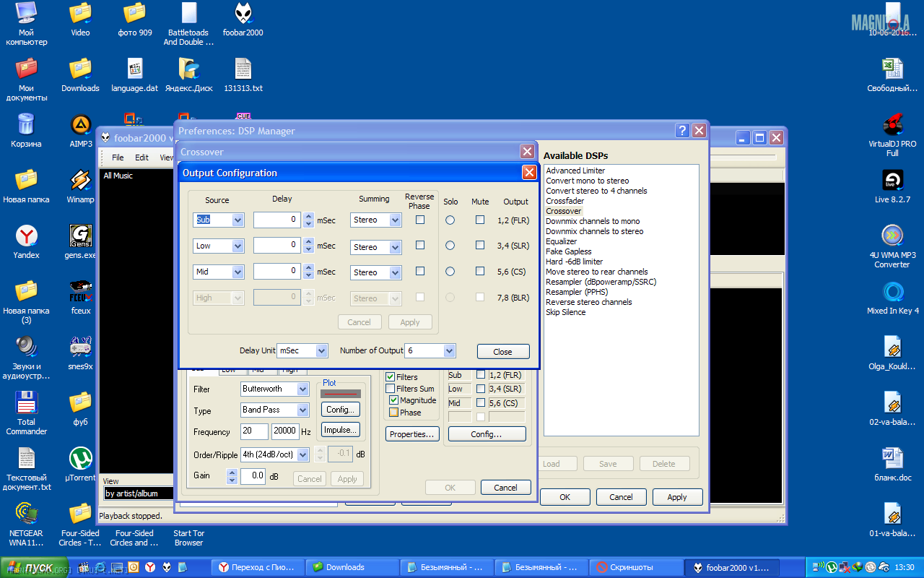Switch to Downloads taskbar window
Image resolution: width=924 pixels, height=578 pixels.
352,567
